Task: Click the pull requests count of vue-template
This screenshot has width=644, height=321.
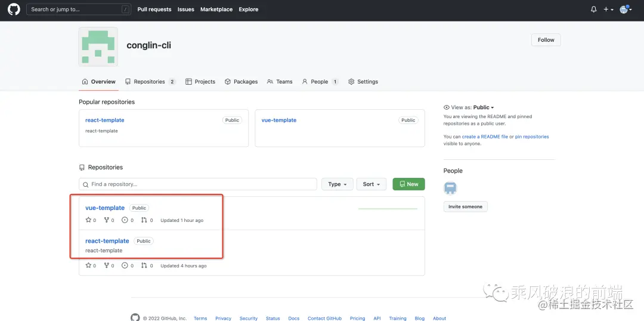Action: [147, 220]
